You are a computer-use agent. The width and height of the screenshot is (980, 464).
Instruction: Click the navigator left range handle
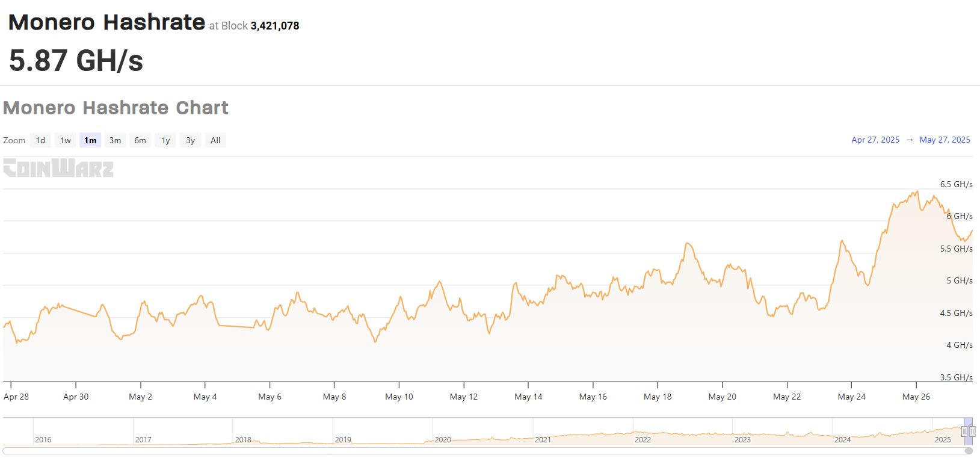pos(964,432)
